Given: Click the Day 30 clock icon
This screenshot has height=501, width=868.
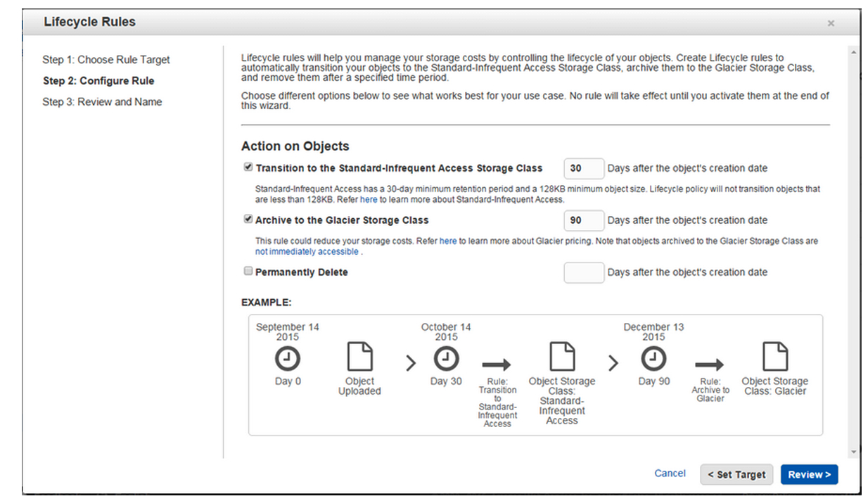Looking at the screenshot, I should point(446,359).
